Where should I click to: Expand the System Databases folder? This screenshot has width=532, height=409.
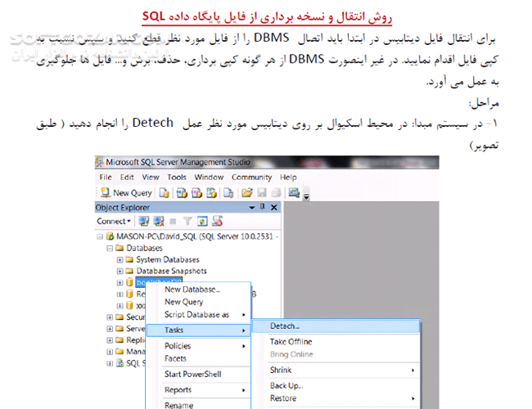tap(119, 260)
